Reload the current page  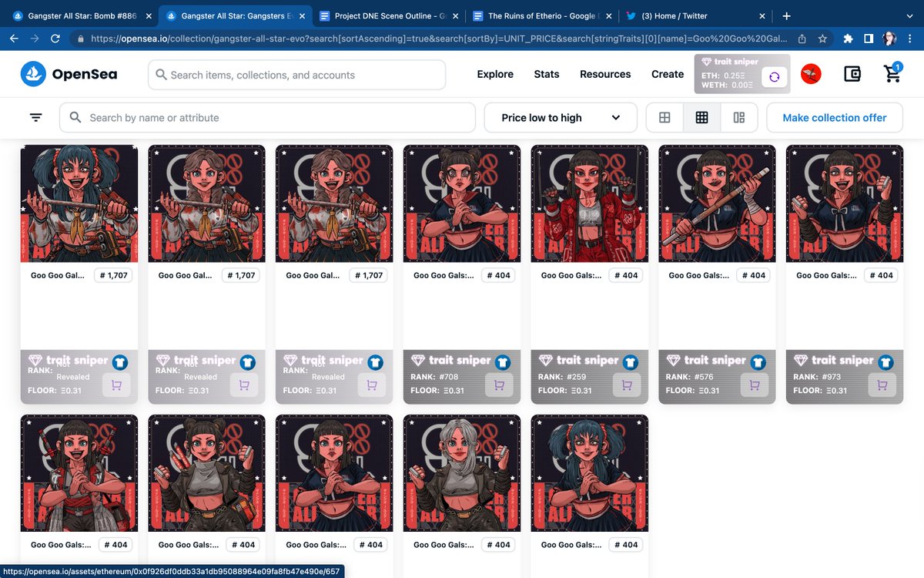point(55,38)
